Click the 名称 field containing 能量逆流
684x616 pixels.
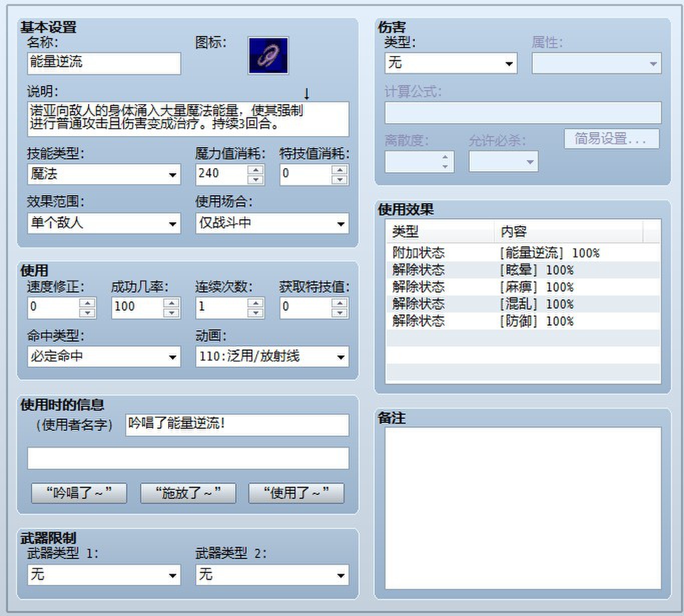click(104, 63)
